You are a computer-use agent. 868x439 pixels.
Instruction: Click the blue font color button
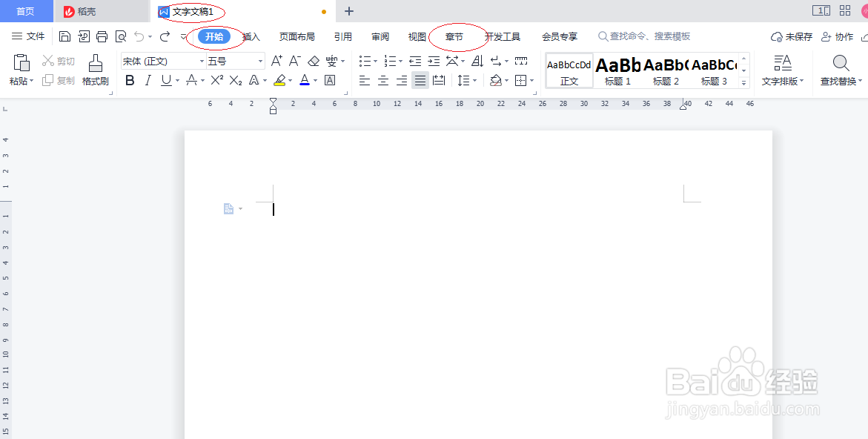pos(305,80)
